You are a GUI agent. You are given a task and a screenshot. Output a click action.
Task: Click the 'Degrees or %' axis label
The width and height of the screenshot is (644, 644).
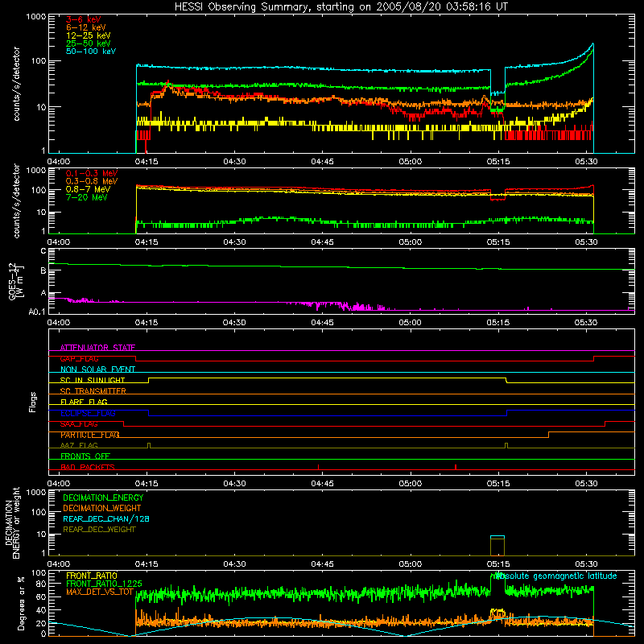(21, 603)
